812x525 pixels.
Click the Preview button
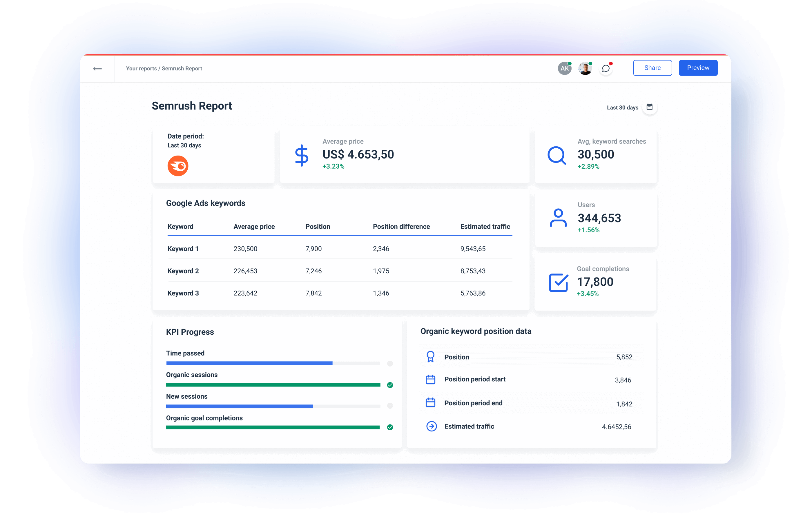coord(698,68)
